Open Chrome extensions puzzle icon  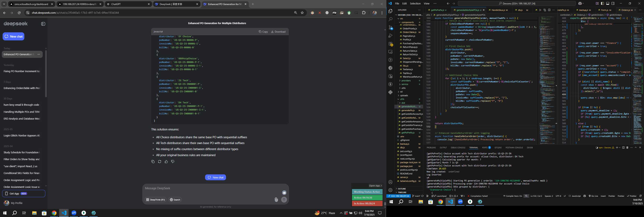point(364,13)
